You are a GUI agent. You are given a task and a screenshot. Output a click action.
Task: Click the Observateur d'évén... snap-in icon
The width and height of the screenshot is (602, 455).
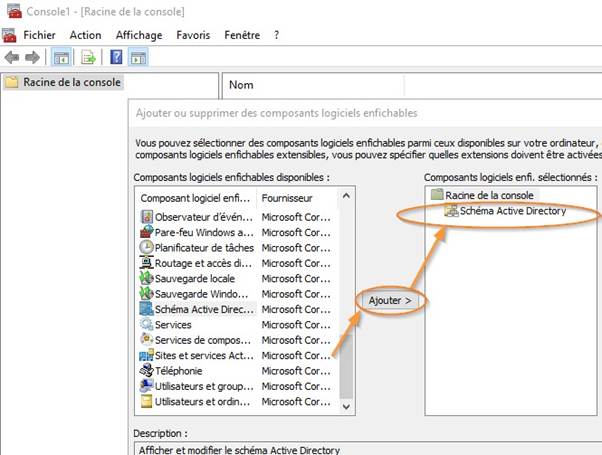click(147, 217)
